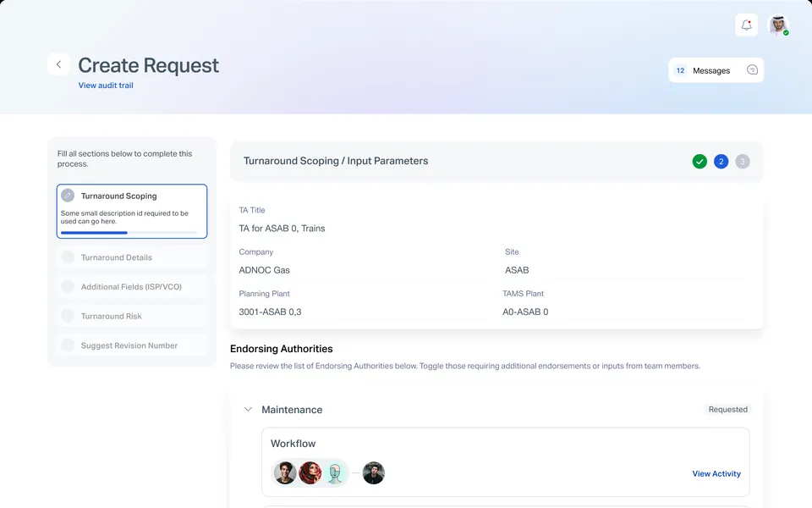Click the "Requested" status badge

727,410
